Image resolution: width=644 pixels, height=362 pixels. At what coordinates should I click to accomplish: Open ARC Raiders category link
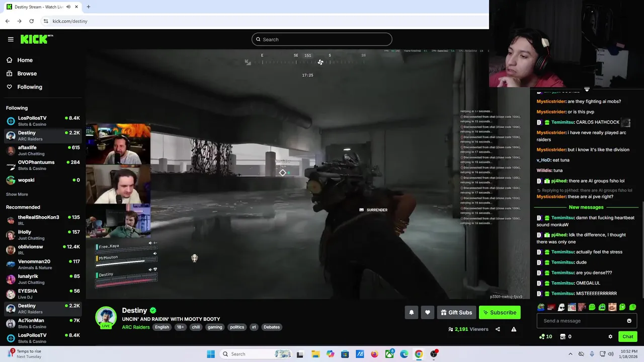coord(136,327)
